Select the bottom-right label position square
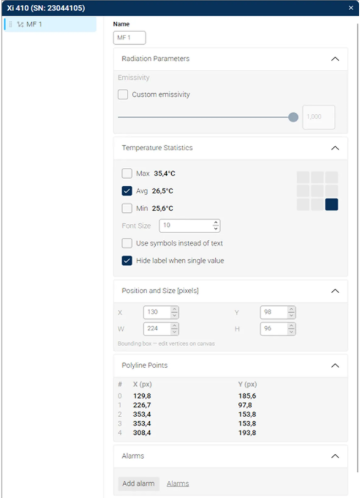This screenshot has height=499, width=360. click(331, 204)
